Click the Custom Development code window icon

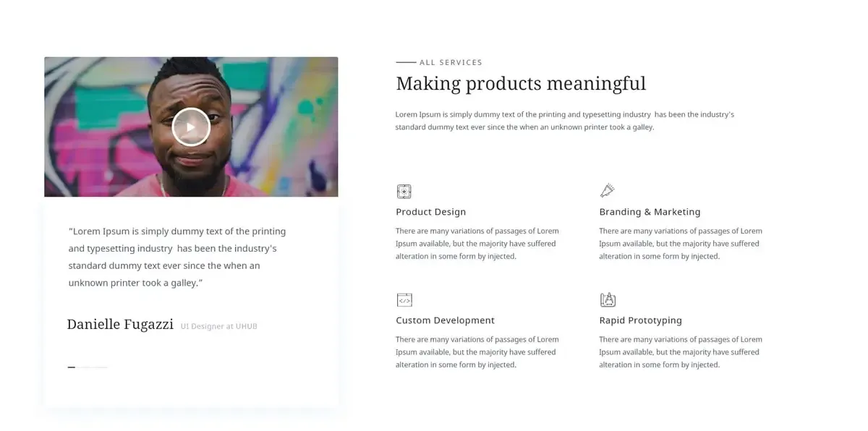tap(404, 299)
